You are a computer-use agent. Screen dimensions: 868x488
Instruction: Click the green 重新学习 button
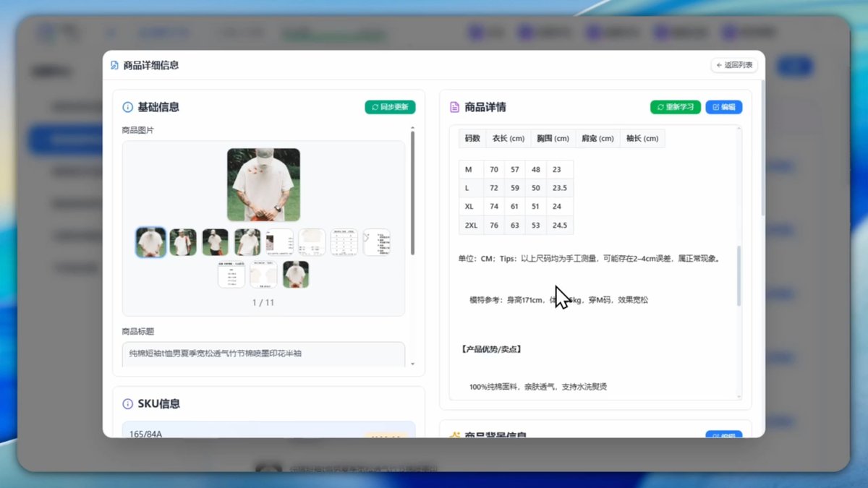pyautogui.click(x=676, y=107)
